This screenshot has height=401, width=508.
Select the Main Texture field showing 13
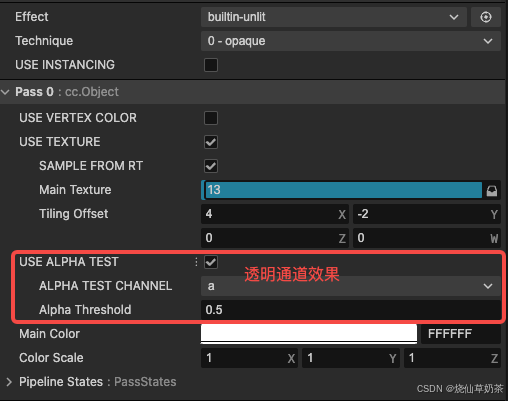point(343,190)
